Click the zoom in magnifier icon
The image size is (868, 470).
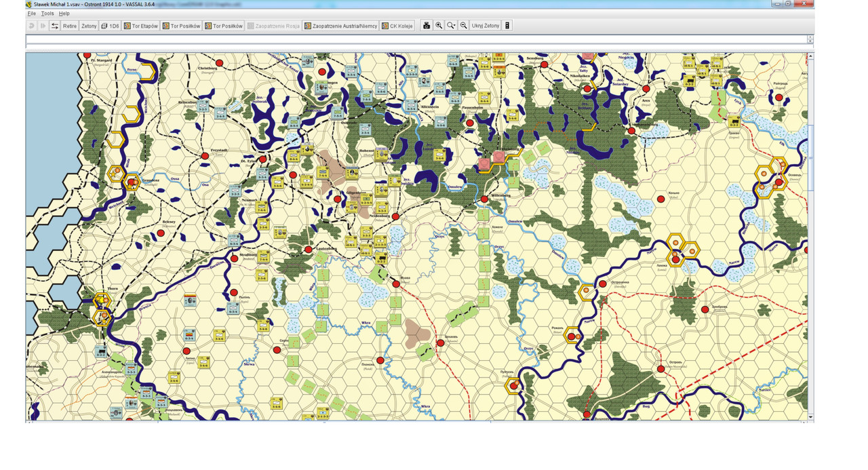pos(439,26)
